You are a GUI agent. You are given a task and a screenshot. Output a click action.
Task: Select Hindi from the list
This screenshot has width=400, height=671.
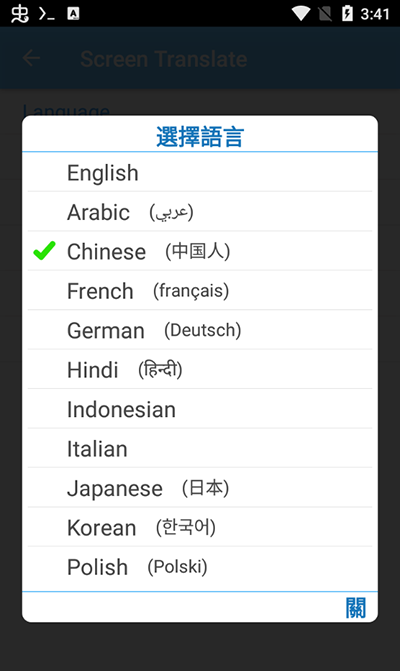[x=200, y=369]
